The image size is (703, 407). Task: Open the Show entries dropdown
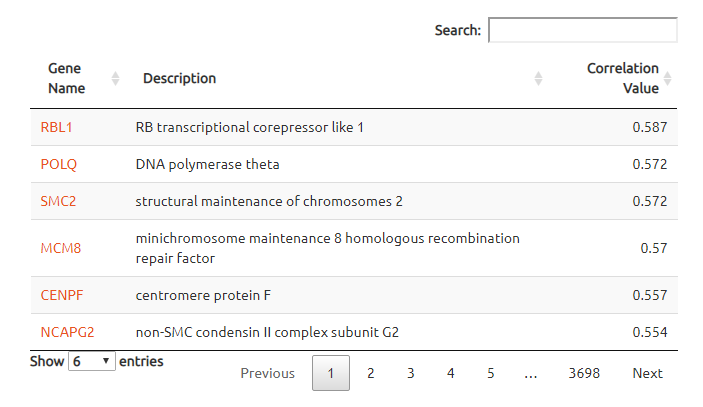(x=92, y=361)
